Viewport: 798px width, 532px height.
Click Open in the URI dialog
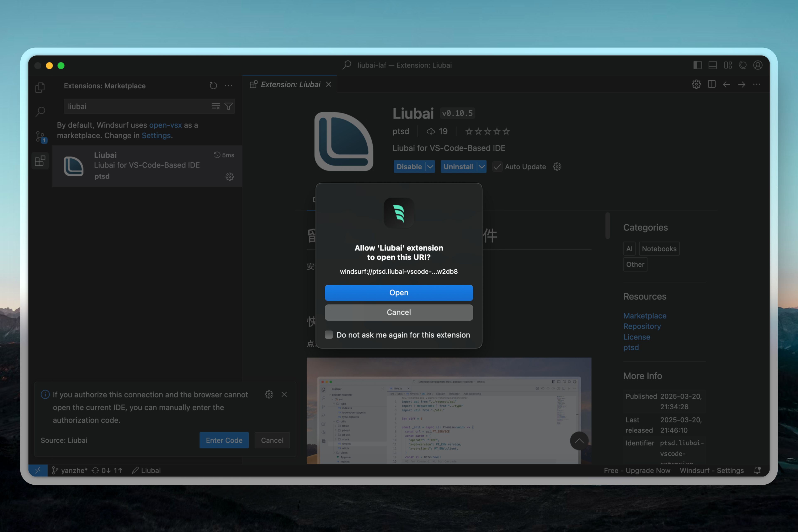(399, 292)
